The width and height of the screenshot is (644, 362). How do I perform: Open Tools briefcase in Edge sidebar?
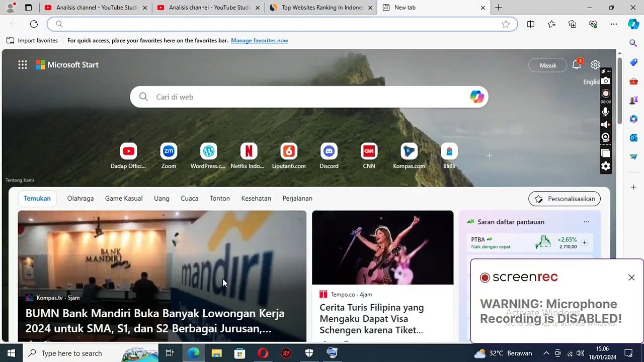(633, 81)
